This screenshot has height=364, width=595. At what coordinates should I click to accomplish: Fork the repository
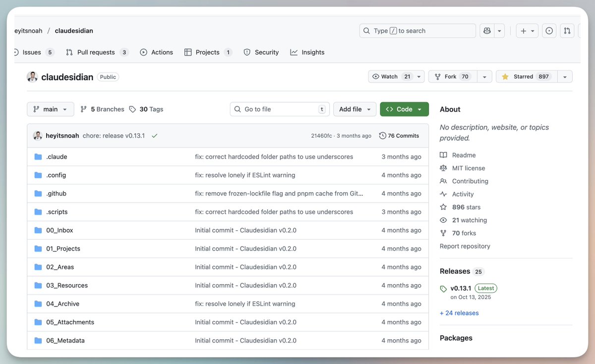click(453, 76)
